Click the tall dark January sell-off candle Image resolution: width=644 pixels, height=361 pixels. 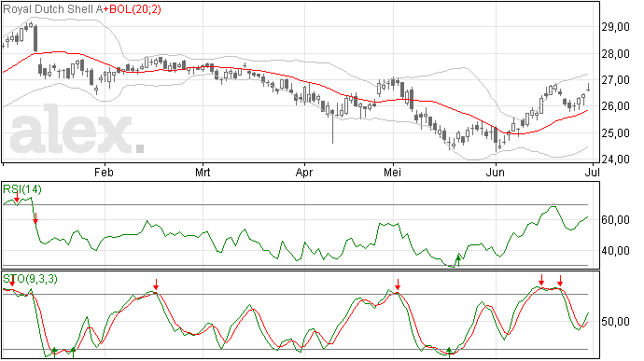pos(35,38)
